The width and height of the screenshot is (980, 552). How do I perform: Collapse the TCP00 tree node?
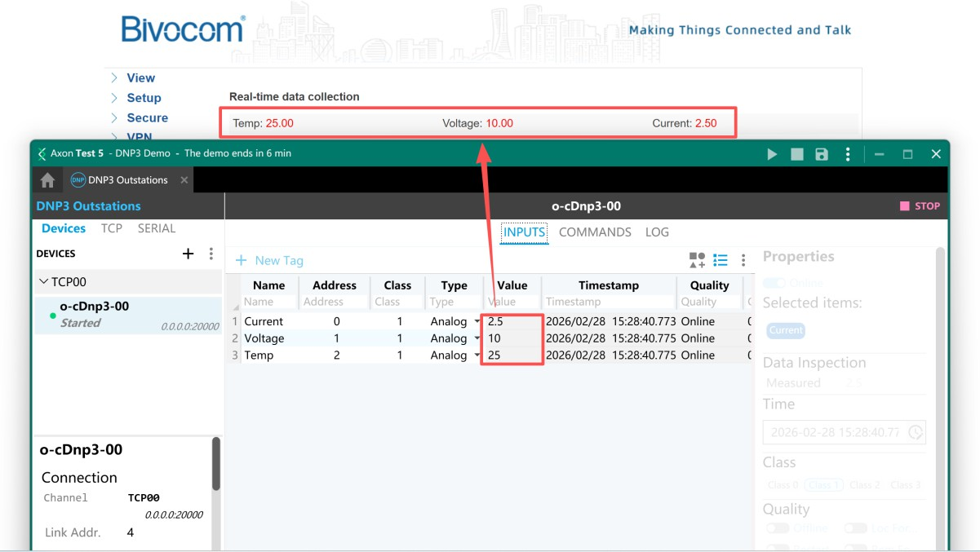[x=43, y=282]
